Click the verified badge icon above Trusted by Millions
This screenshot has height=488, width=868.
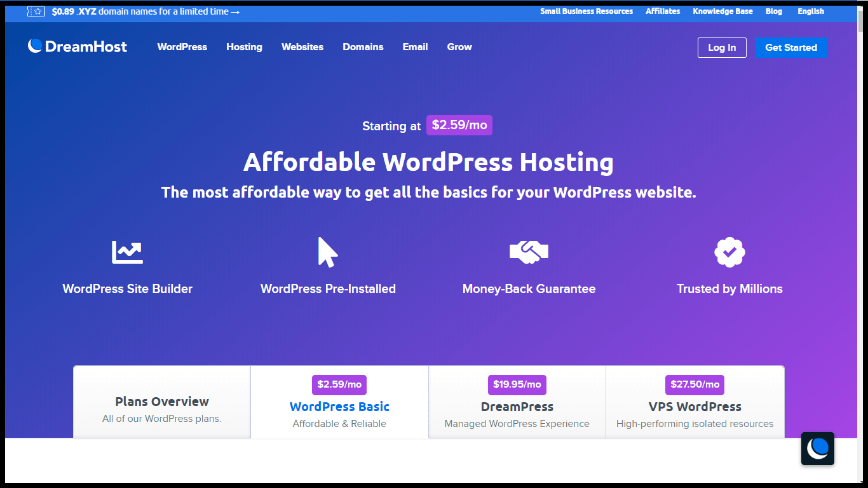click(729, 252)
